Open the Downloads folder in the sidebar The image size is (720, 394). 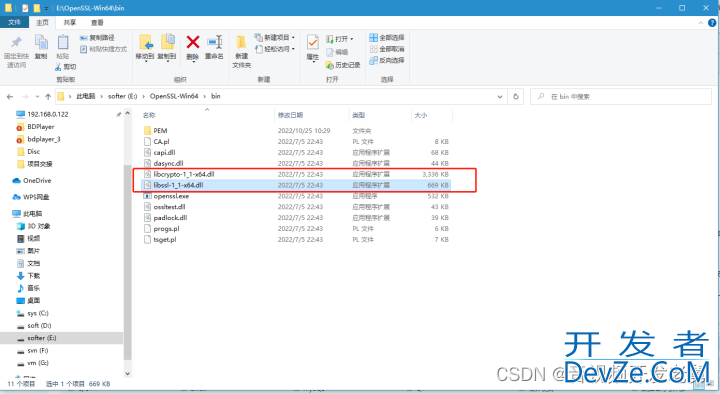coord(28,276)
